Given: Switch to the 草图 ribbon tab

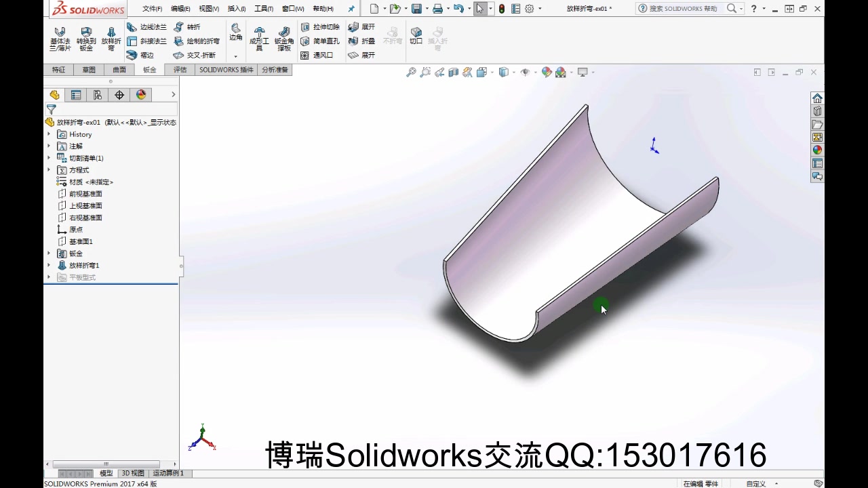Looking at the screenshot, I should [89, 70].
